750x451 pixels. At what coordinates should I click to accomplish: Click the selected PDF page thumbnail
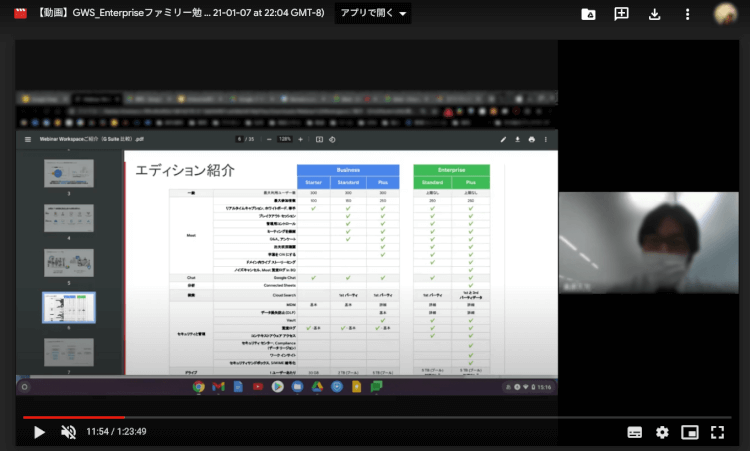(68, 307)
